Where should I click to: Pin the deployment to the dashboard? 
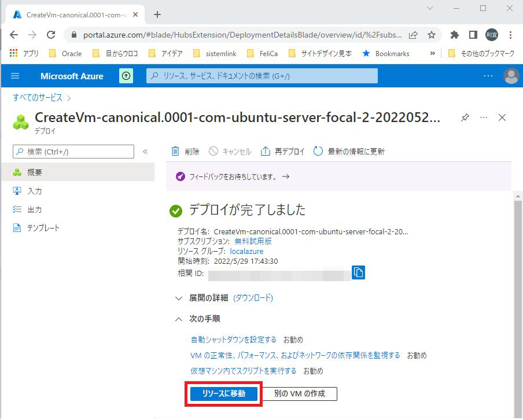[465, 117]
